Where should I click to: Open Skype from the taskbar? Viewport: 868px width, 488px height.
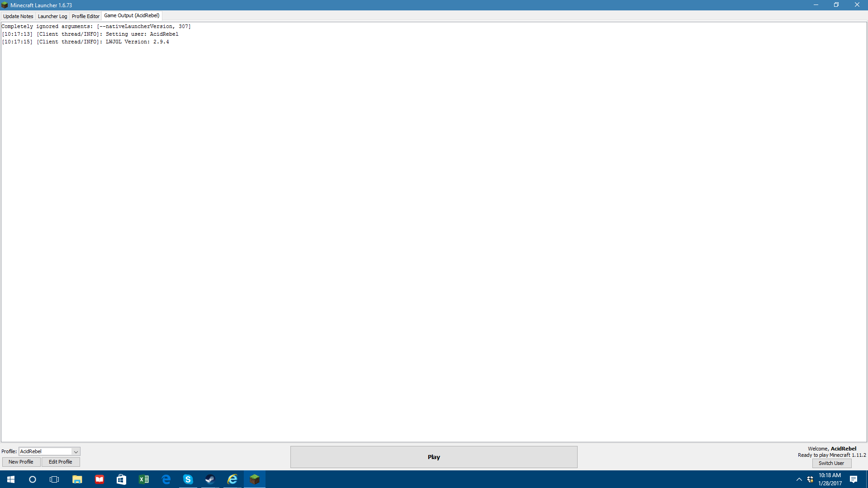pyautogui.click(x=188, y=479)
